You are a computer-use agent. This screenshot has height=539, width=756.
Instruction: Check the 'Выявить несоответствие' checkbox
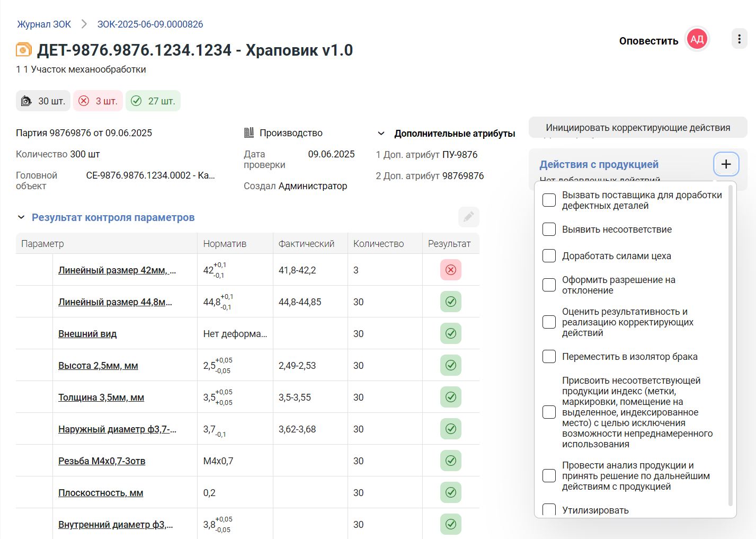[x=549, y=229]
